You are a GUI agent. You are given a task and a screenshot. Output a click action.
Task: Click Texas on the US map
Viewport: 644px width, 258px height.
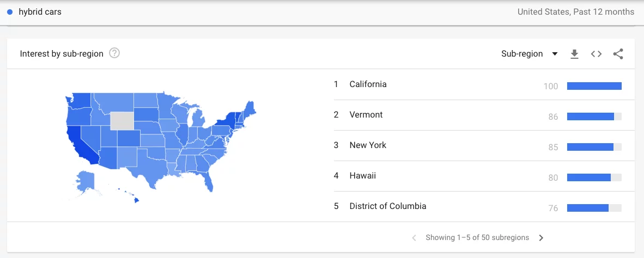tap(148, 163)
